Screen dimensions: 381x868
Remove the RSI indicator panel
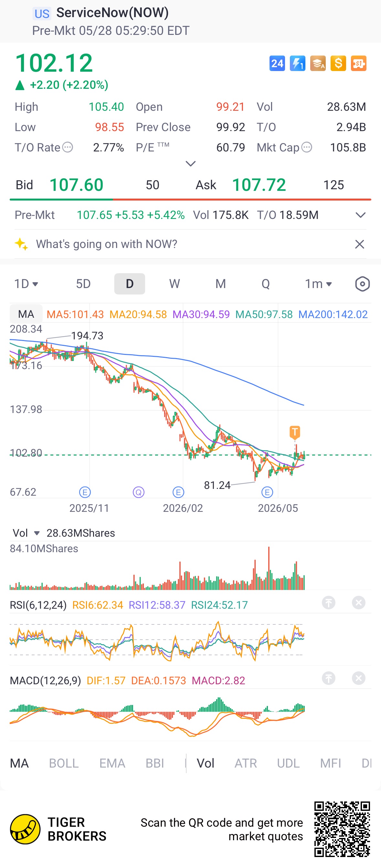(x=359, y=603)
